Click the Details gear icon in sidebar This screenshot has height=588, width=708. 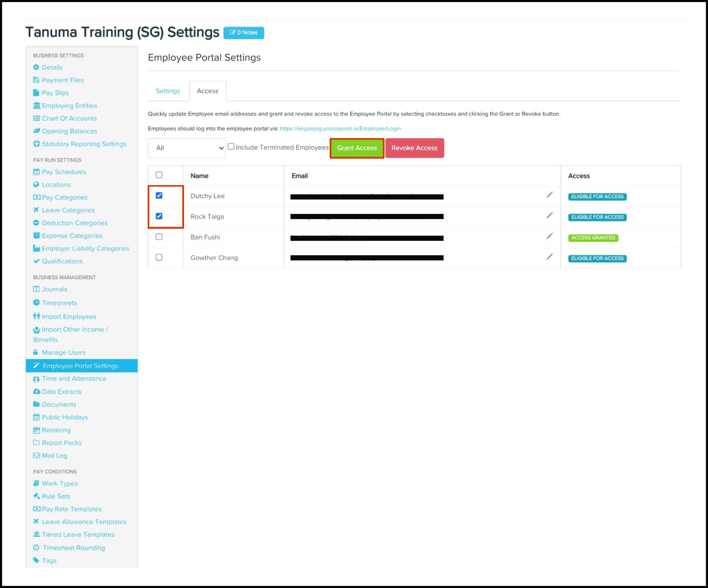point(36,67)
